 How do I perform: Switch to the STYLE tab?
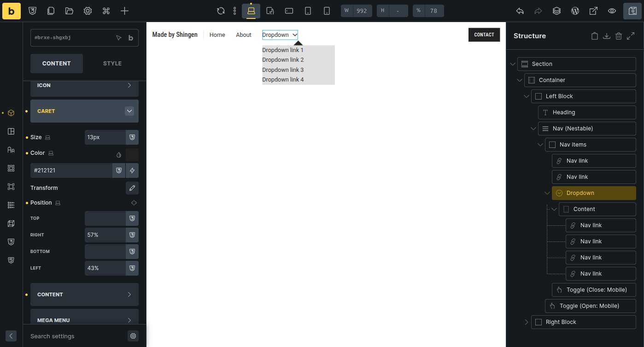(x=112, y=64)
